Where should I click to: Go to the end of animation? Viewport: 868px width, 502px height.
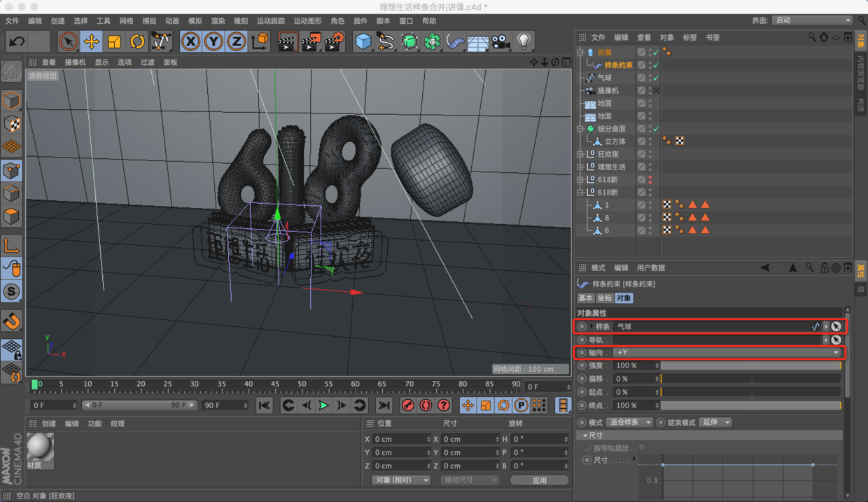tap(384, 405)
